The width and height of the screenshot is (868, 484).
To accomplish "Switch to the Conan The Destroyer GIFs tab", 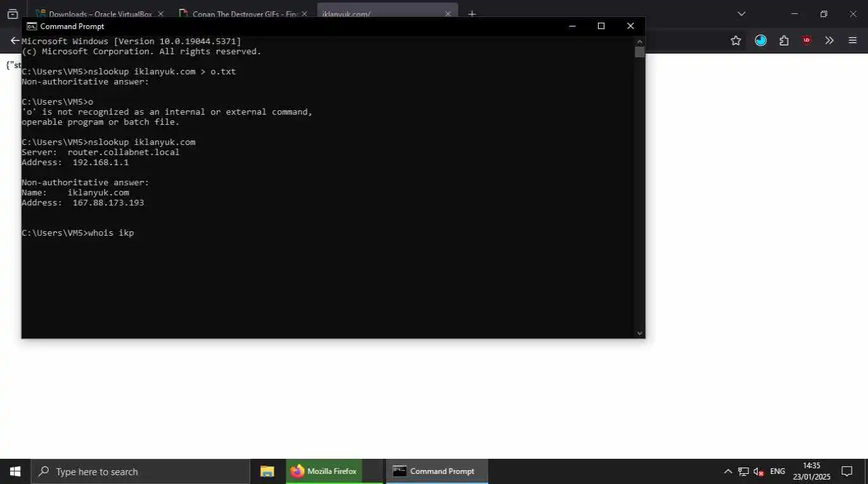I will [242, 14].
